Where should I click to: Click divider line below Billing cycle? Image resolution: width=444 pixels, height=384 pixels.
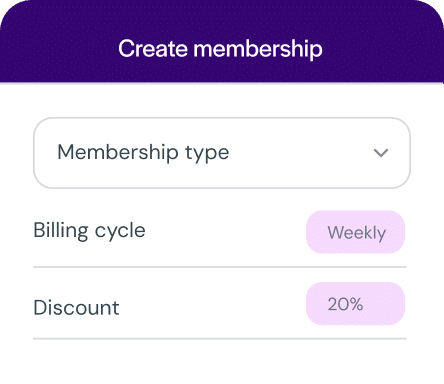point(220,267)
